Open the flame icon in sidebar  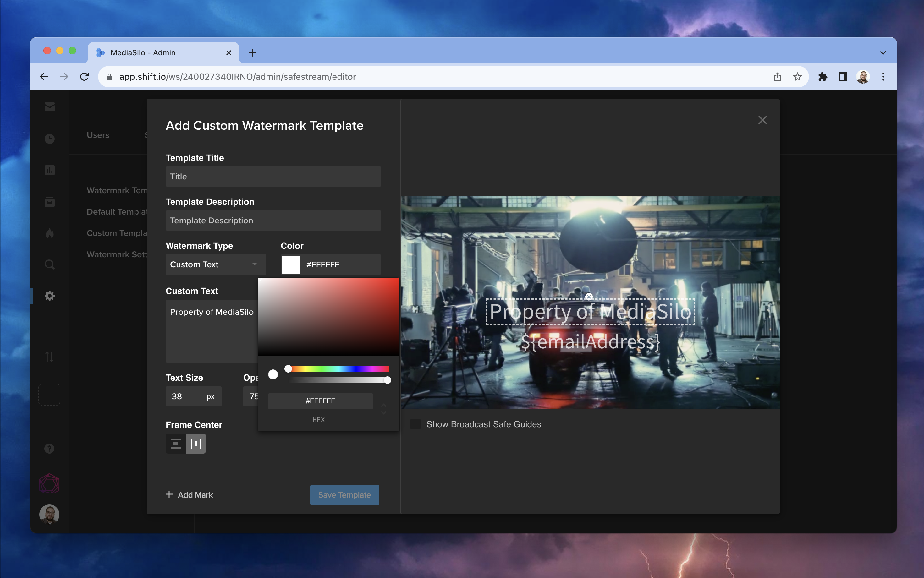click(49, 233)
